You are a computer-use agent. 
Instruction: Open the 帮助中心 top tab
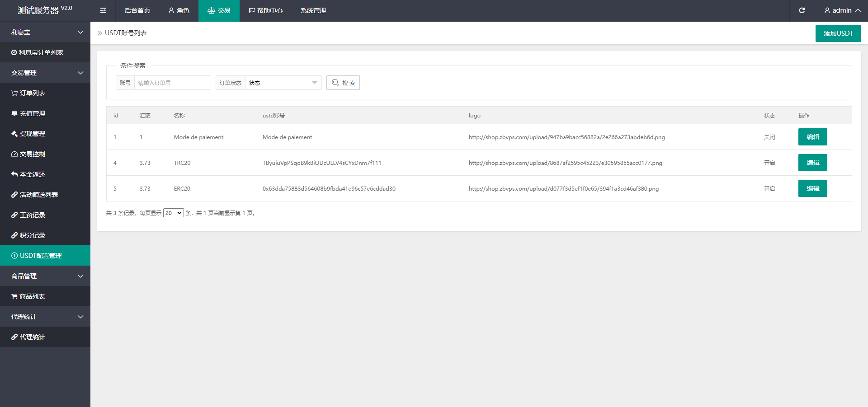pyautogui.click(x=266, y=10)
